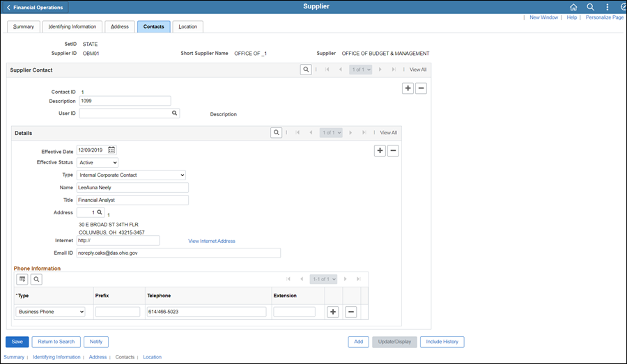627x364 pixels.
Task: Add a new phone row
Action: pos(333,312)
